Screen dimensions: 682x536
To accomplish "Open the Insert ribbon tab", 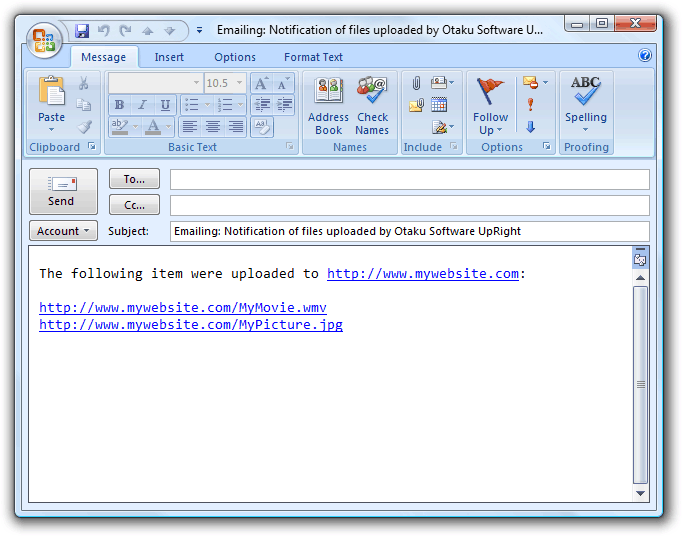I will tap(169, 57).
